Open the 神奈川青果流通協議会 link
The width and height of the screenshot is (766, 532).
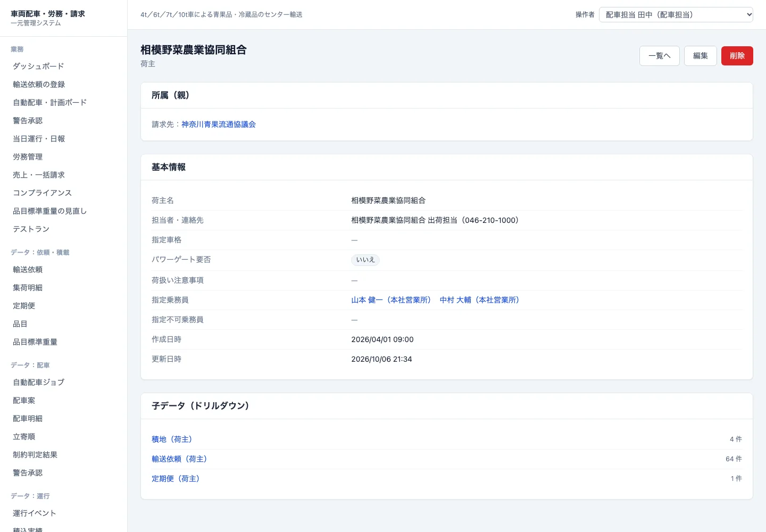point(219,124)
